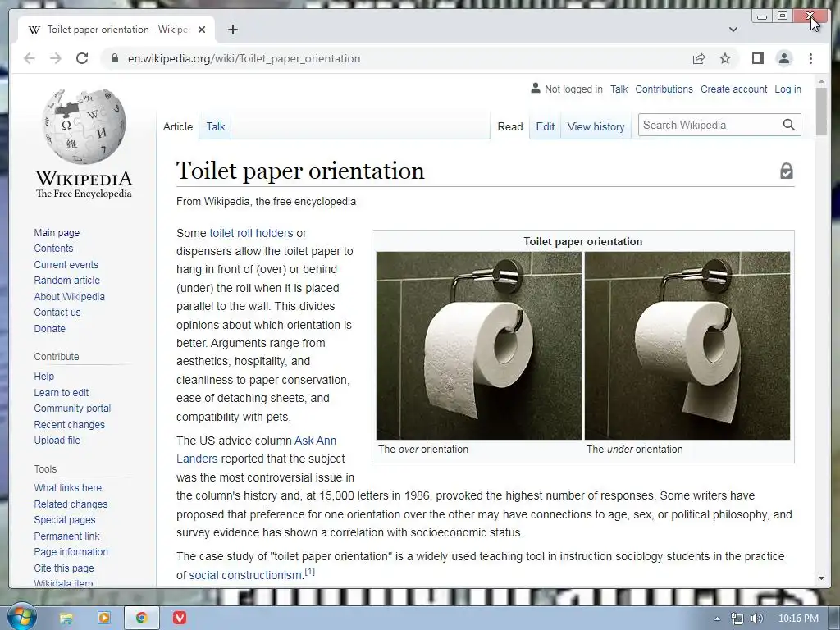Load a Random article
Image resolution: width=840 pixels, height=630 pixels.
coord(67,281)
